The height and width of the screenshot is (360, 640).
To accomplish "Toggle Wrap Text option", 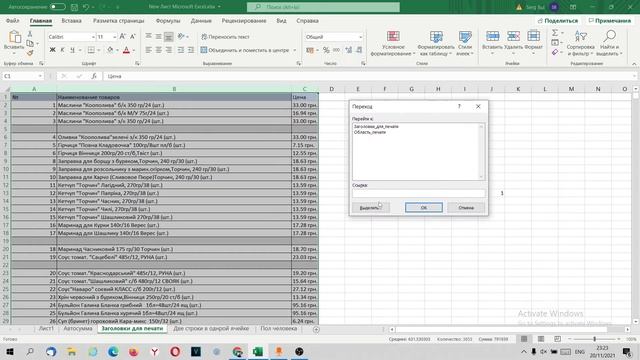I will 225,37.
